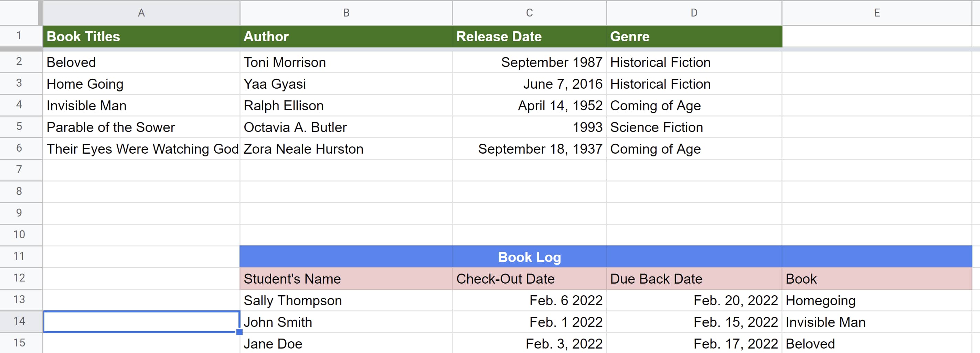This screenshot has height=353, width=980.
Task: Select column C header
Action: pyautogui.click(x=529, y=13)
